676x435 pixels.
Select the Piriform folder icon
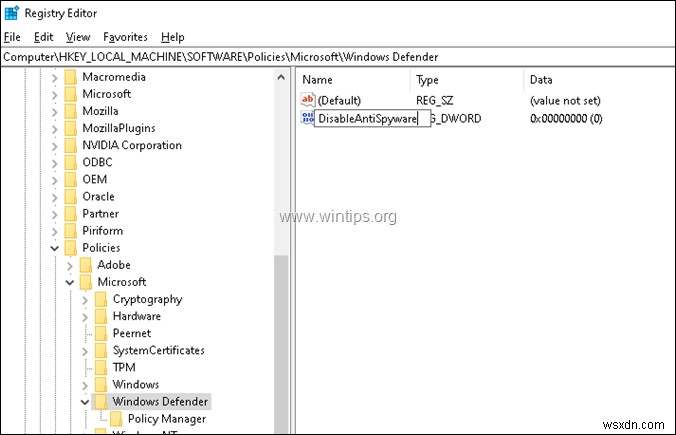(70, 231)
